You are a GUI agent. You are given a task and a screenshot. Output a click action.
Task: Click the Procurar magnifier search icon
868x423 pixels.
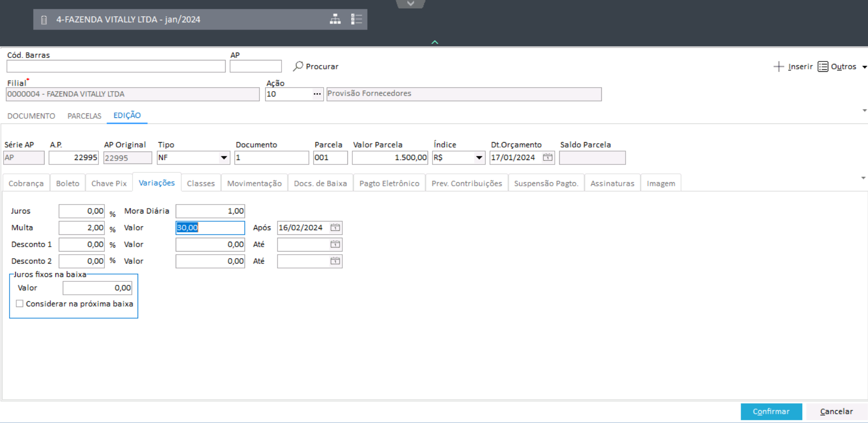click(298, 66)
